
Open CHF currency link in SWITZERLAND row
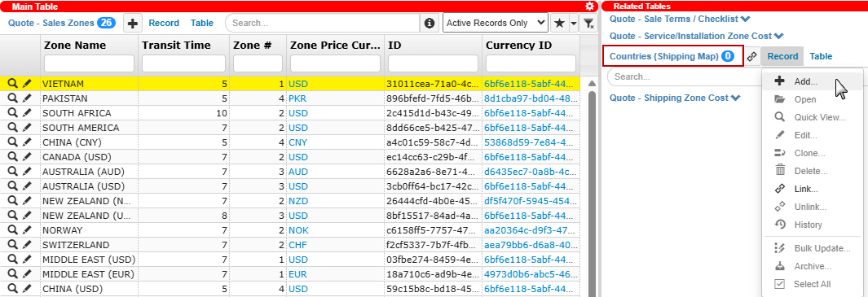coord(297,244)
